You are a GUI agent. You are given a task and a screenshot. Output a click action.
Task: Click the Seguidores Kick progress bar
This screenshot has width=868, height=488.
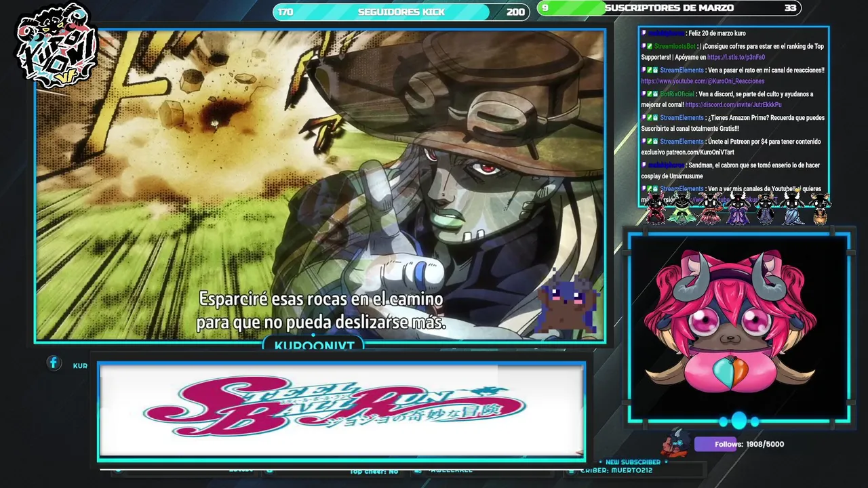pos(401,12)
